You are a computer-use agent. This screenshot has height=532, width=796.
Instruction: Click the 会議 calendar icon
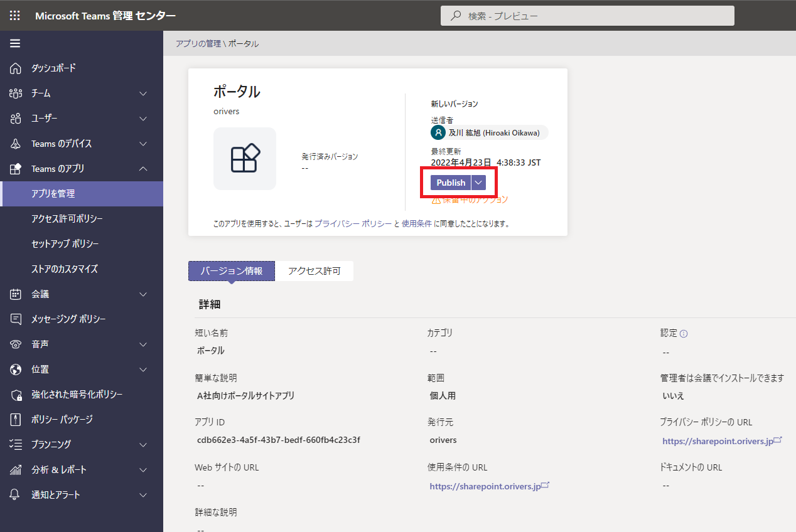click(16, 294)
